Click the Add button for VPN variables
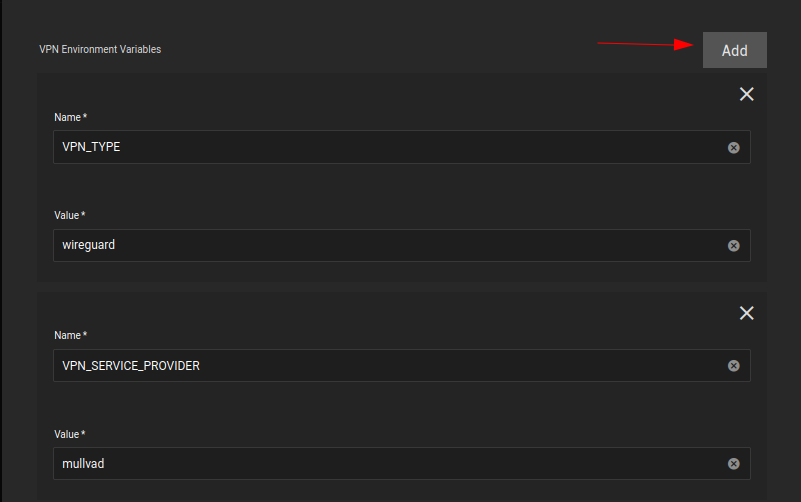 [734, 50]
